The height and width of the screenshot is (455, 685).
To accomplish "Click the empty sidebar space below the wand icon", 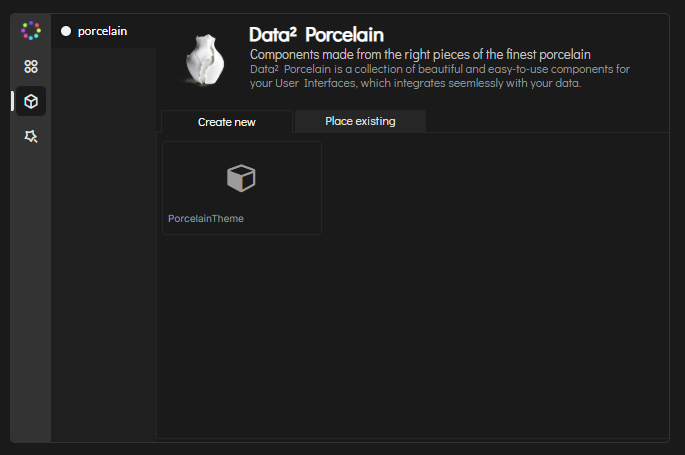I will pos(31,290).
